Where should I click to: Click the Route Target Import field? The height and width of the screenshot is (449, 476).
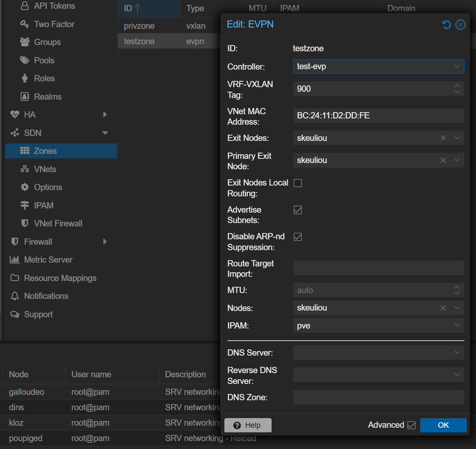(378, 268)
